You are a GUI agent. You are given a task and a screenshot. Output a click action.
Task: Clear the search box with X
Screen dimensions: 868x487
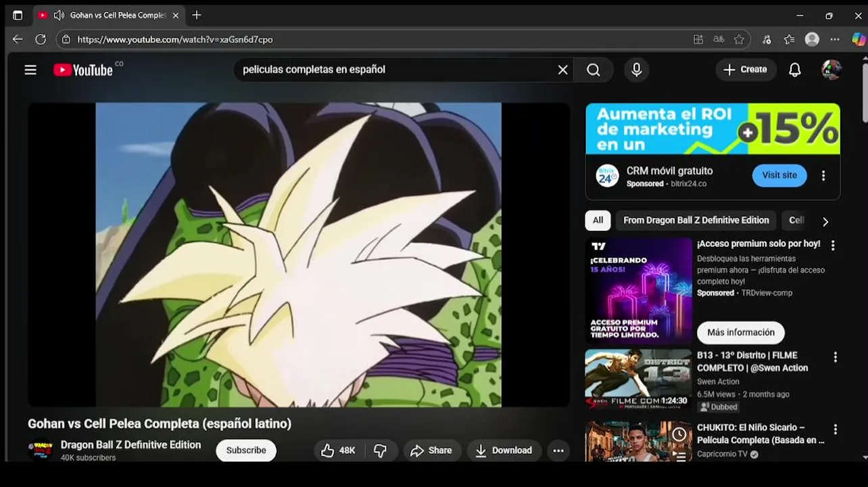[562, 70]
